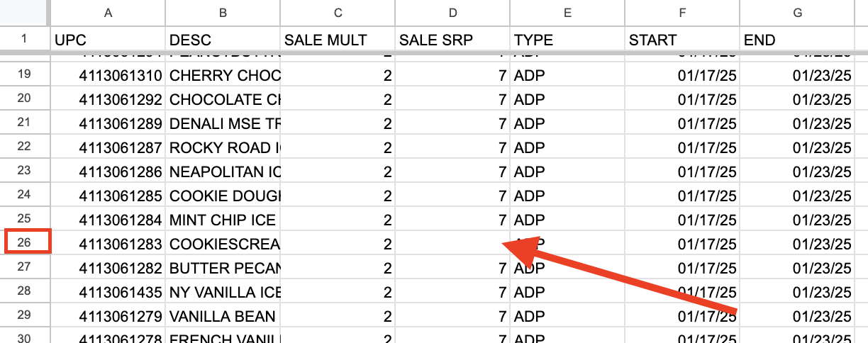868x343 pixels.
Task: Select the TYPE header cell
Action: pos(567,40)
